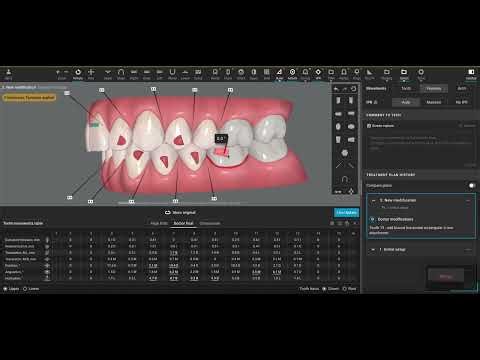This screenshot has height=360, width=480.
Task: Click the undo arrow above tool palette
Action: [x=336, y=89]
